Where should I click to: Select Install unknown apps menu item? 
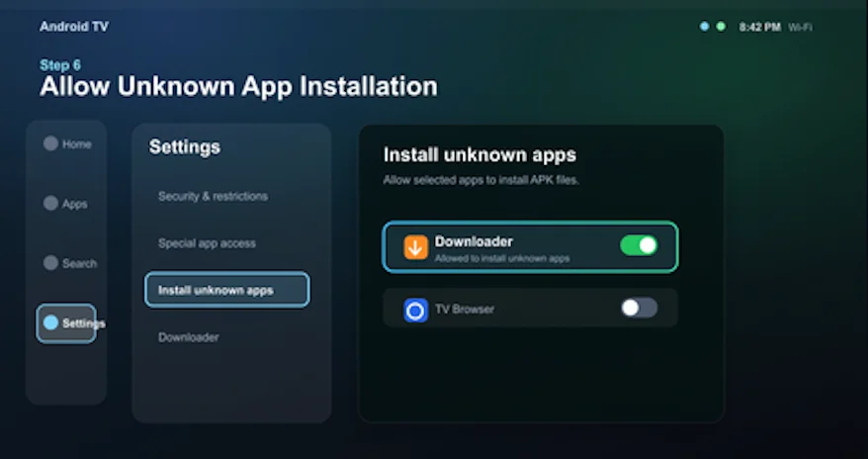pos(227,290)
